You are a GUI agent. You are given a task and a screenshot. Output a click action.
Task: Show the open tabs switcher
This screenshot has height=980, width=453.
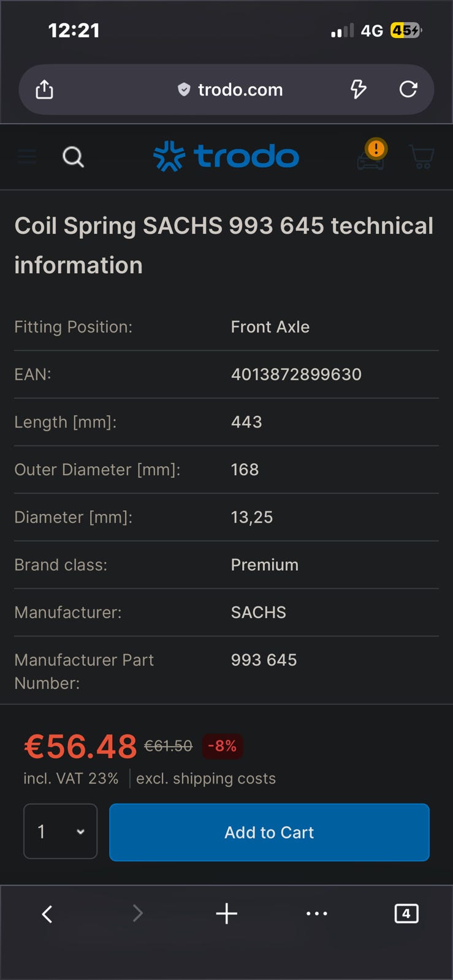click(x=406, y=914)
